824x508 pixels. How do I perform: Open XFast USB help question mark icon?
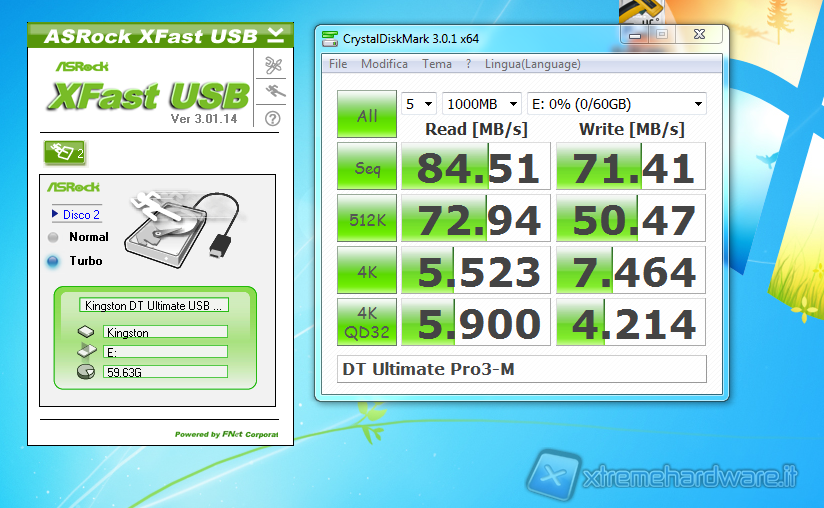(273, 118)
